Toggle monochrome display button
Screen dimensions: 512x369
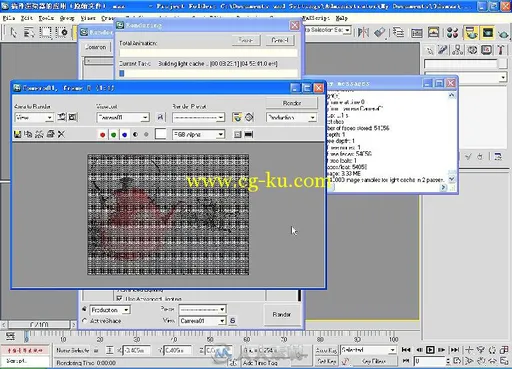point(146,135)
